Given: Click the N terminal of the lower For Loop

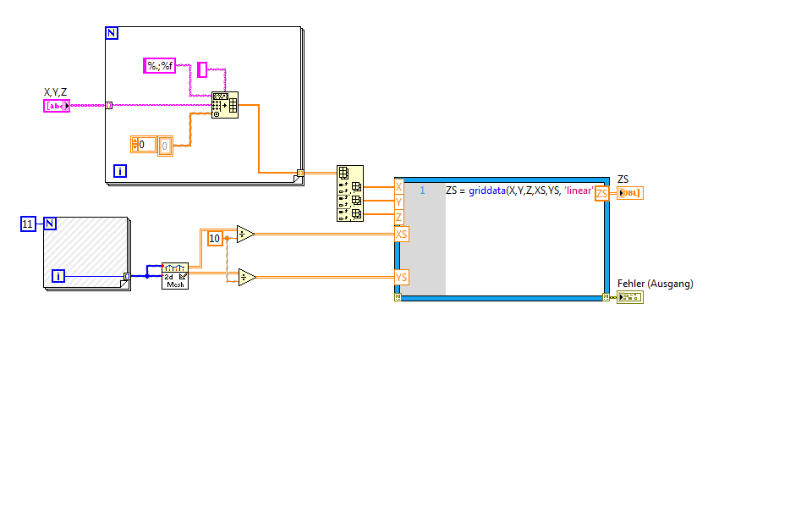Looking at the screenshot, I should tap(50, 224).
